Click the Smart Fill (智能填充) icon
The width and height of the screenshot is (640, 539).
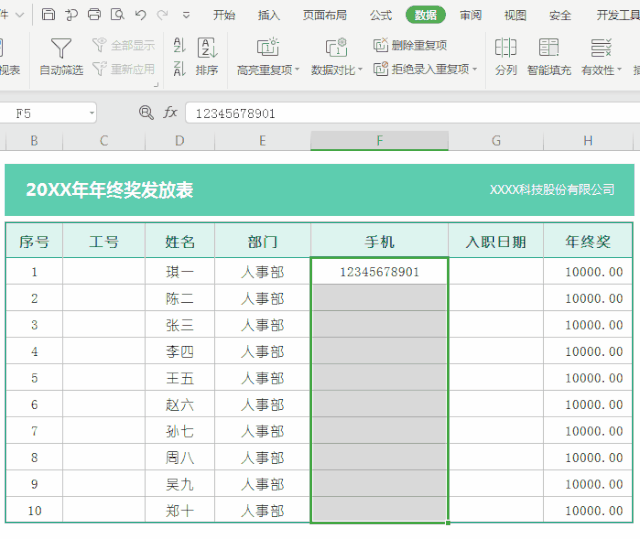[x=549, y=48]
